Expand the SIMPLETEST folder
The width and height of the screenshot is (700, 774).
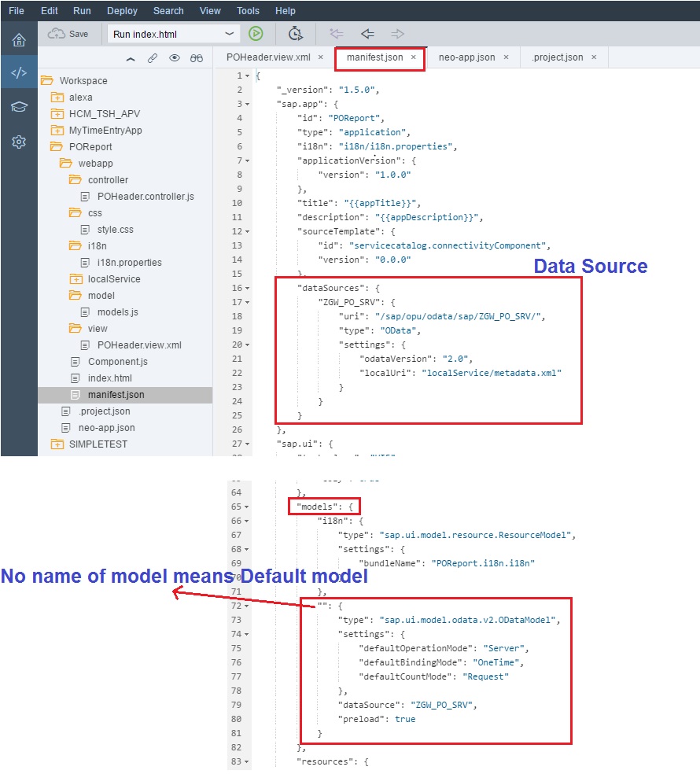click(57, 444)
